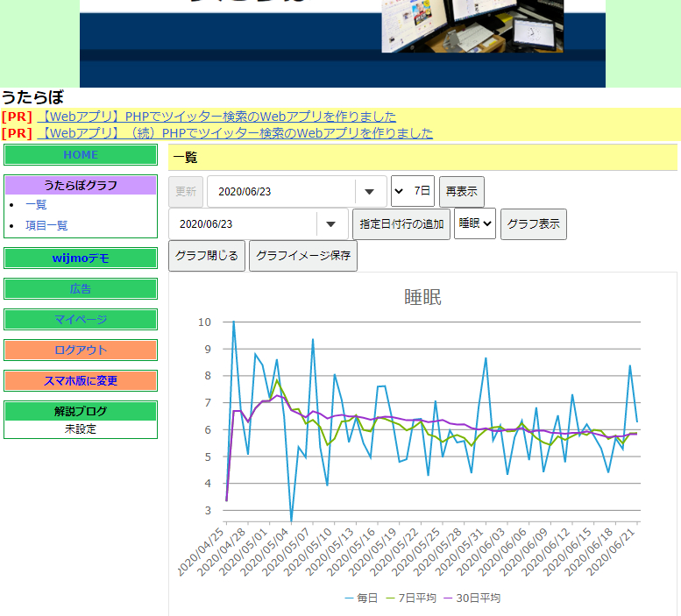The height and width of the screenshot is (616, 681).
Task: Click the 再表示 button
Action: point(461,191)
